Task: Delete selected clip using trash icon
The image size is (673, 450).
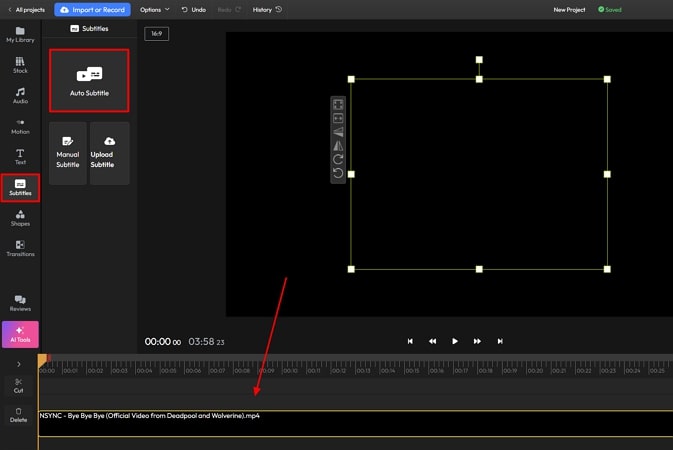Action: (x=18, y=414)
